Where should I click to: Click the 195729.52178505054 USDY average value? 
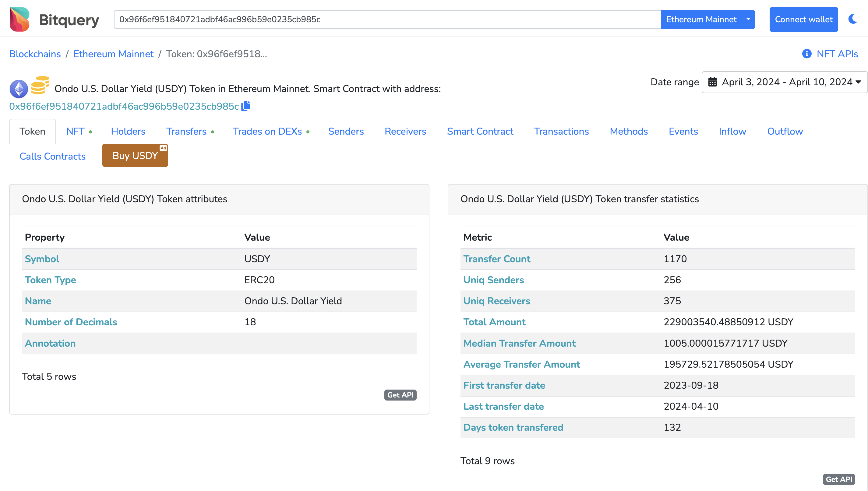728,364
